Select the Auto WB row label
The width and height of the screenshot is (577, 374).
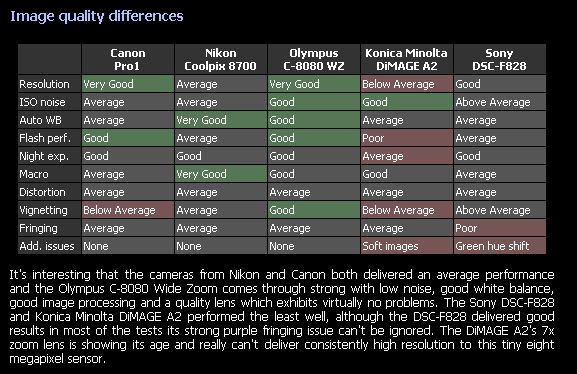point(49,120)
